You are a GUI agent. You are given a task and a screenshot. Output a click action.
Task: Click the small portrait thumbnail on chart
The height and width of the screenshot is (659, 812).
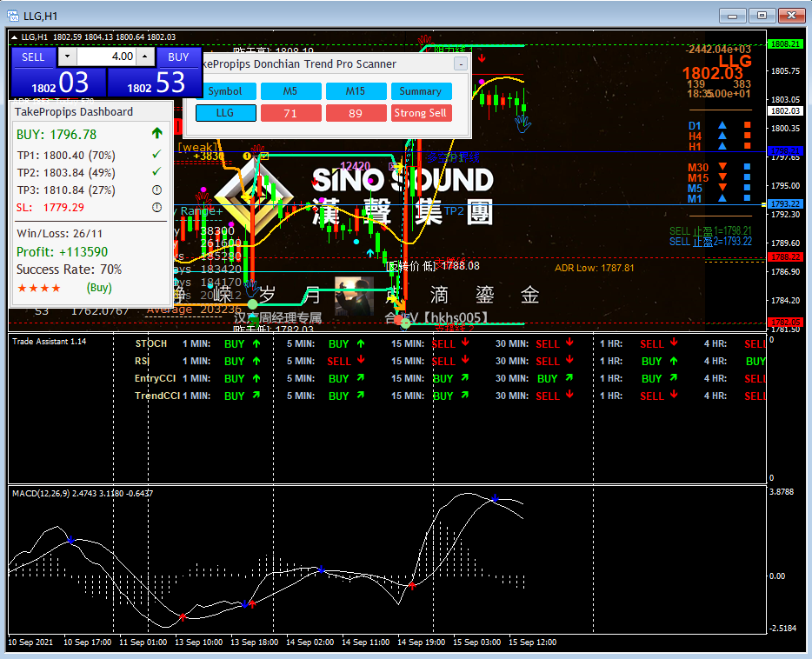[354, 296]
